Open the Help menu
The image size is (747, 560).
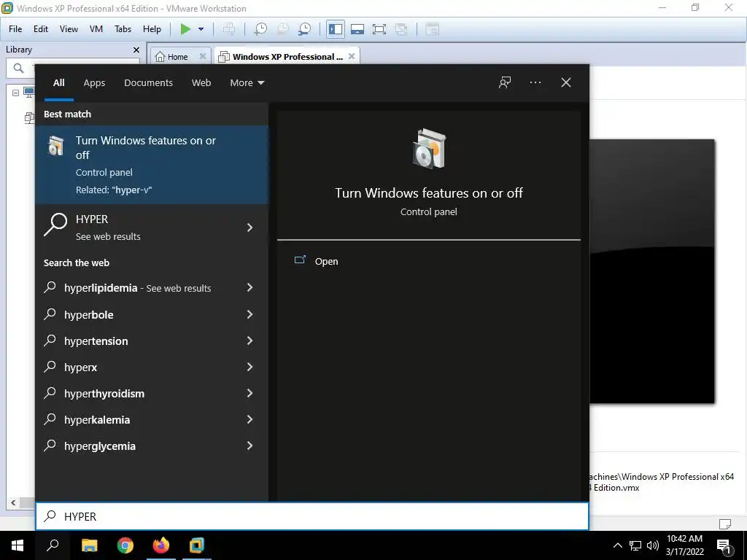[152, 29]
